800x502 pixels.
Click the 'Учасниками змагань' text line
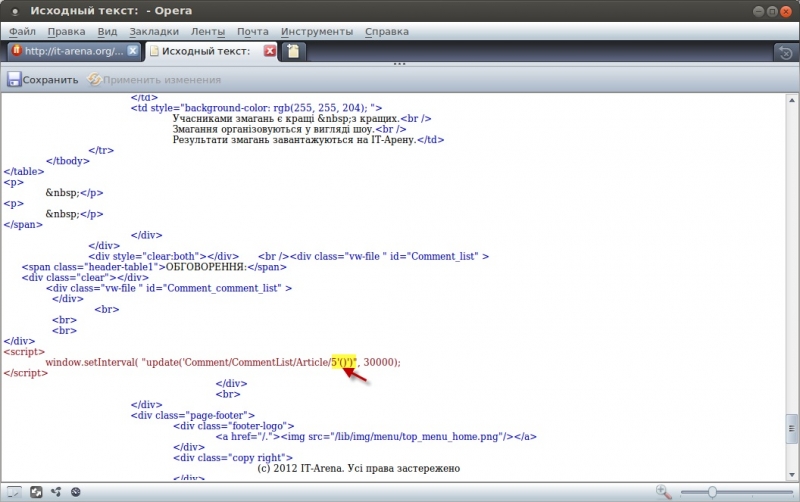302,118
